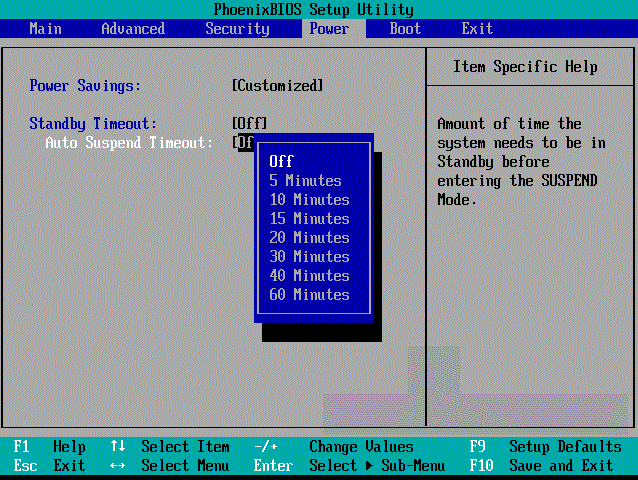Select the Standby Timeout Off value

tap(249, 124)
